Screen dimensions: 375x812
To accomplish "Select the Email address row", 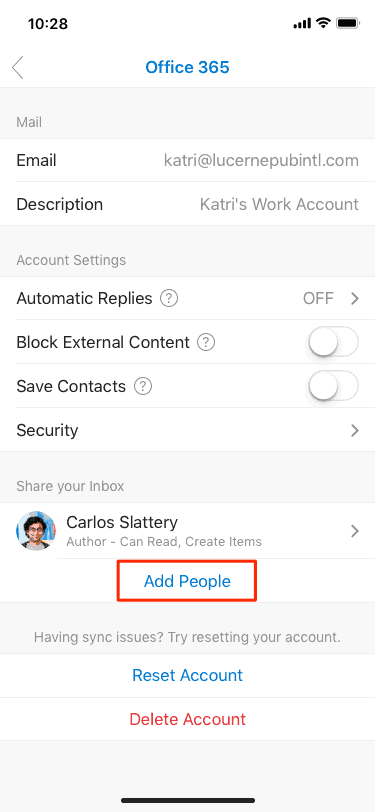I will [188, 160].
